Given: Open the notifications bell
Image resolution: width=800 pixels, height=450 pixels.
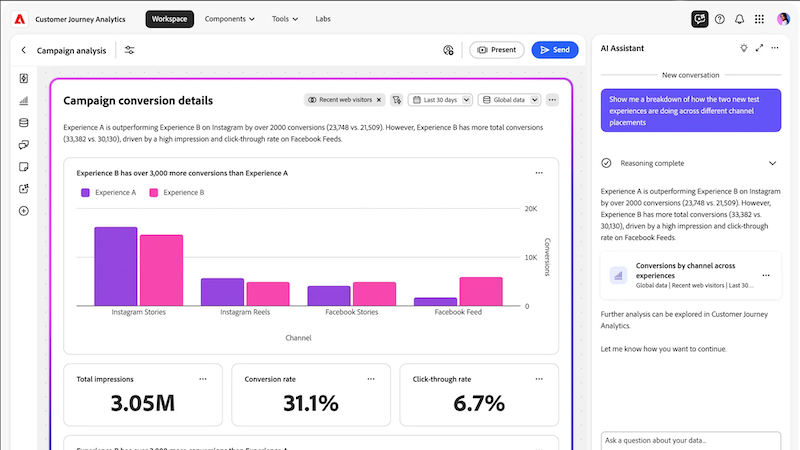Looking at the screenshot, I should click(x=739, y=19).
